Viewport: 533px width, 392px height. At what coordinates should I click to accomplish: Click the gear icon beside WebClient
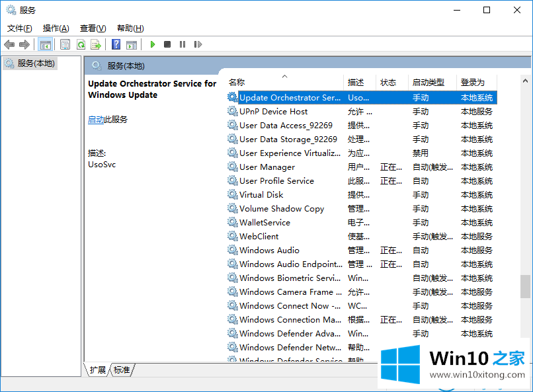click(x=233, y=236)
